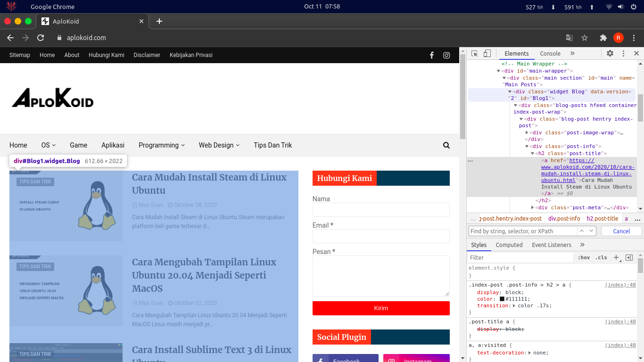Open the system volume icon

tap(621, 7)
